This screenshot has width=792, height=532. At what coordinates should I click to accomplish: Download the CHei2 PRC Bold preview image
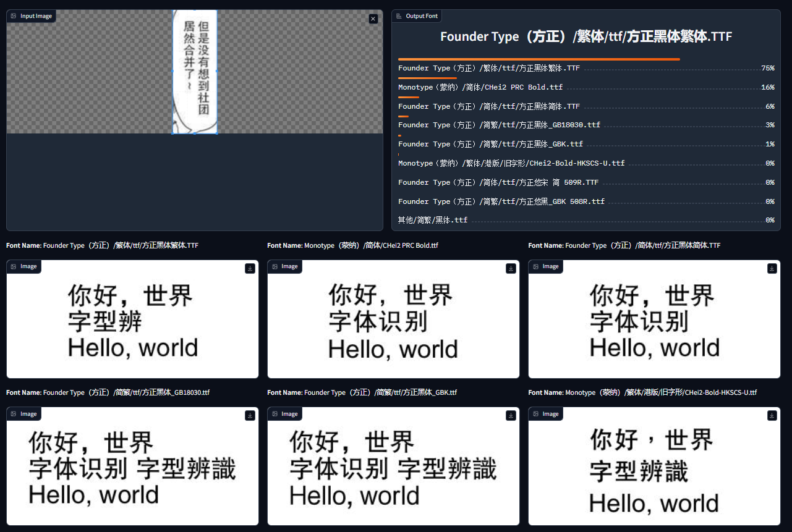511,268
